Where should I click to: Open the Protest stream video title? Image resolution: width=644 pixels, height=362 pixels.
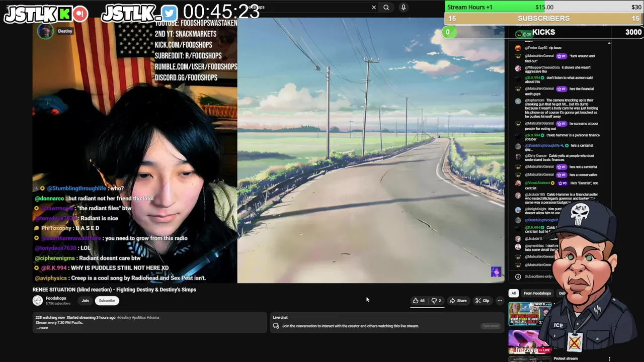click(x=566, y=358)
